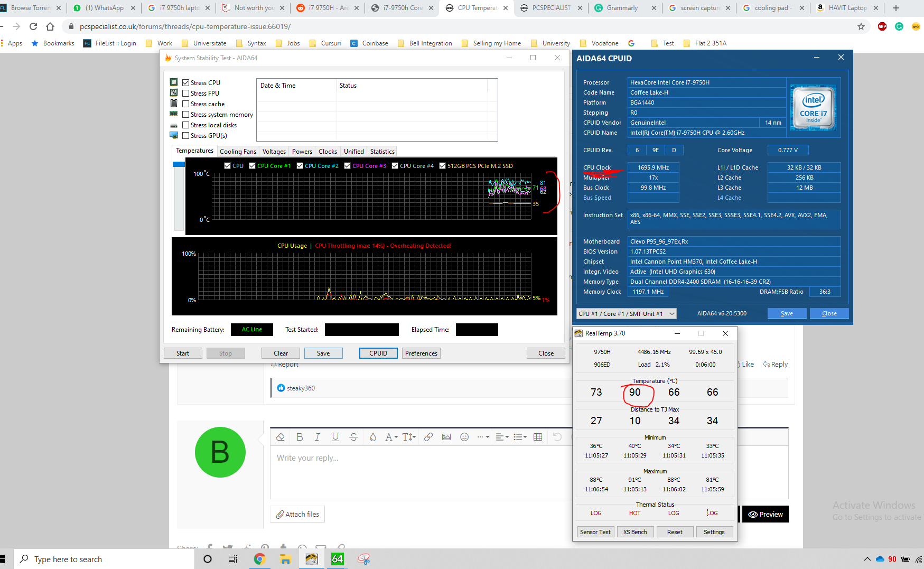Open CPU #1 / Core #1 selector dropdown

click(x=626, y=314)
